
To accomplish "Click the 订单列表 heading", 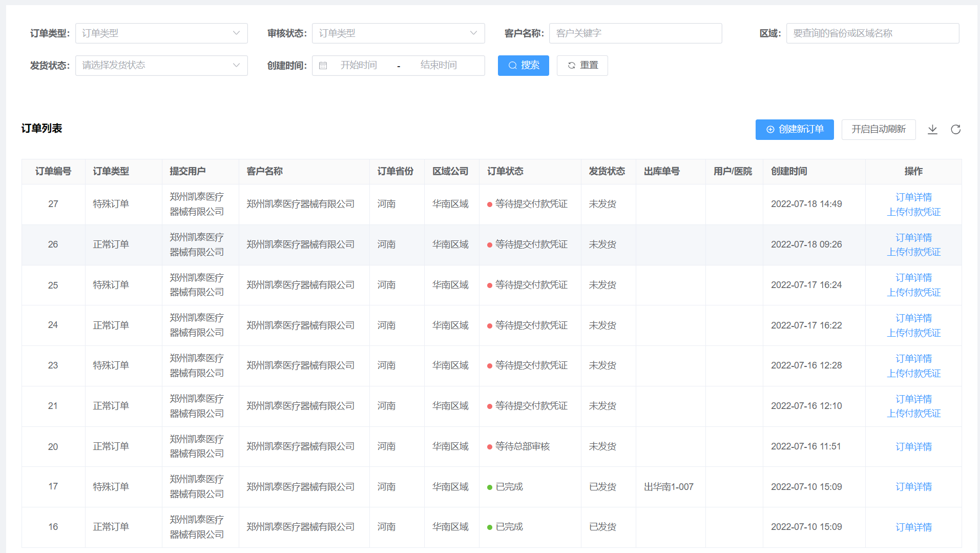I will (41, 128).
